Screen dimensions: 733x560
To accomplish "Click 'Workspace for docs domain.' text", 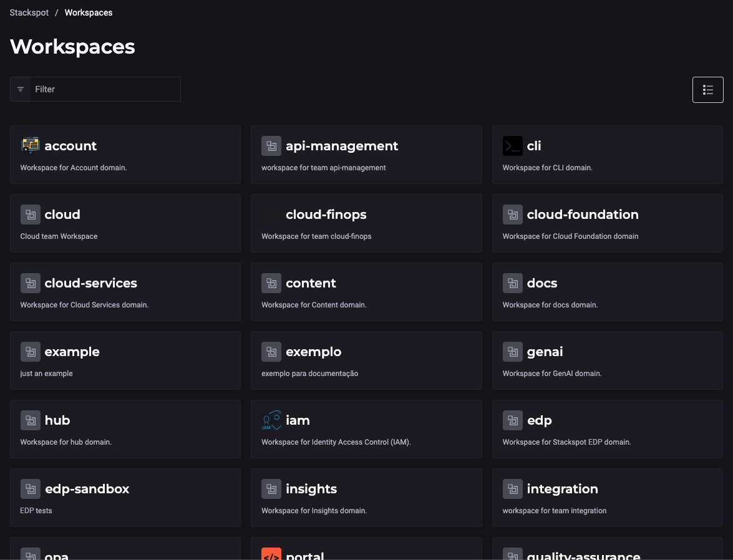I will tap(550, 305).
